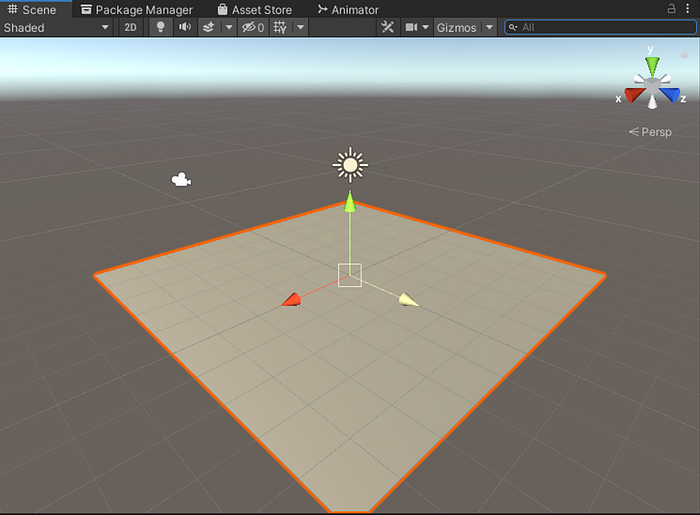Open the Animator tab
Image resolution: width=700 pixels, height=515 pixels.
348,9
